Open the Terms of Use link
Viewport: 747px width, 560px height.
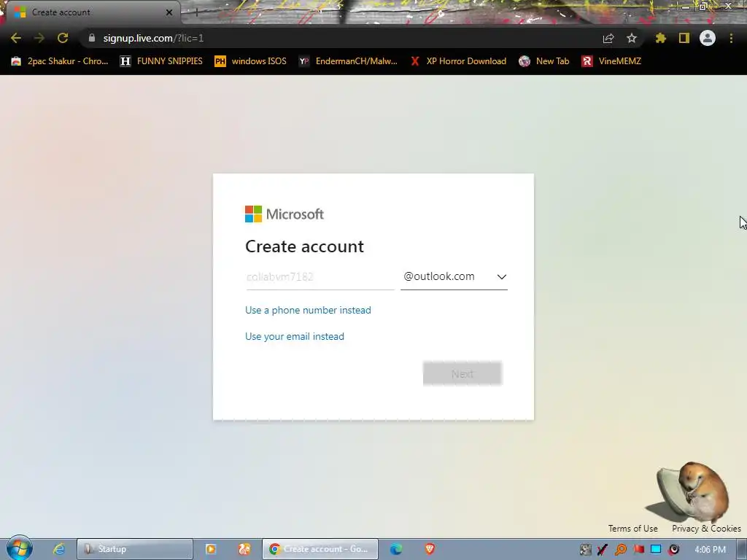click(632, 529)
